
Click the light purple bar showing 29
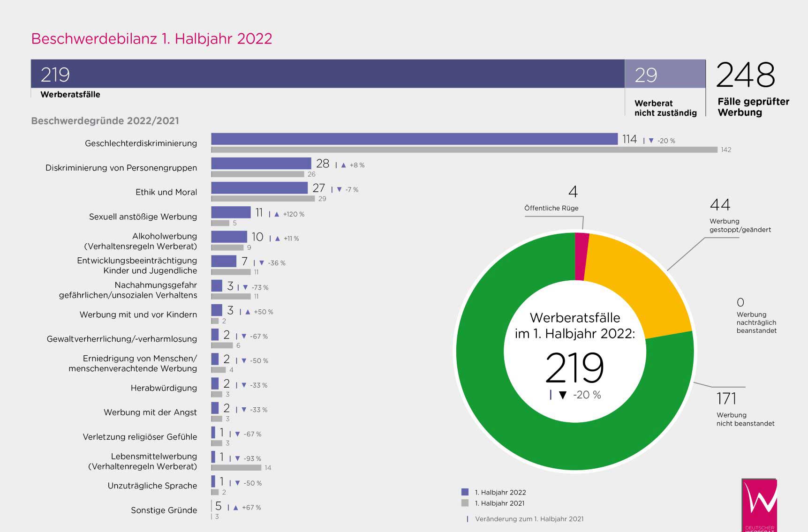665,74
